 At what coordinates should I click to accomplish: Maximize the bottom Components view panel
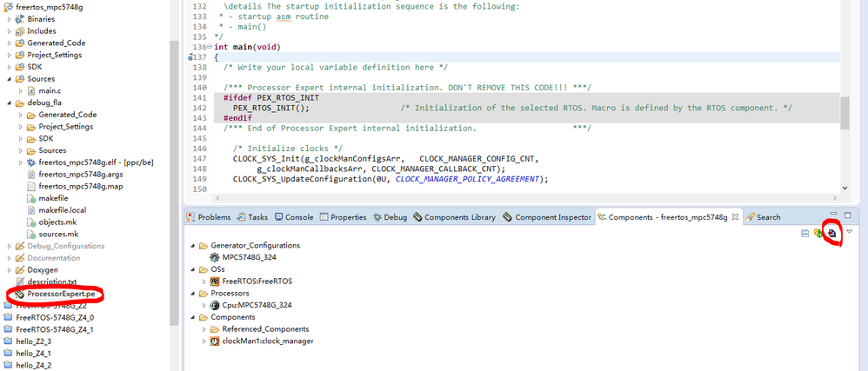click(847, 215)
